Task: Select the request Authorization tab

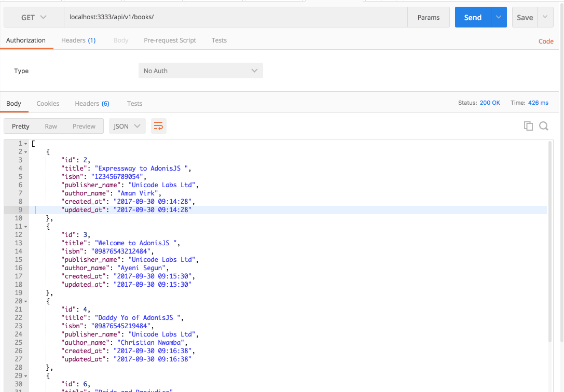Action: click(26, 40)
